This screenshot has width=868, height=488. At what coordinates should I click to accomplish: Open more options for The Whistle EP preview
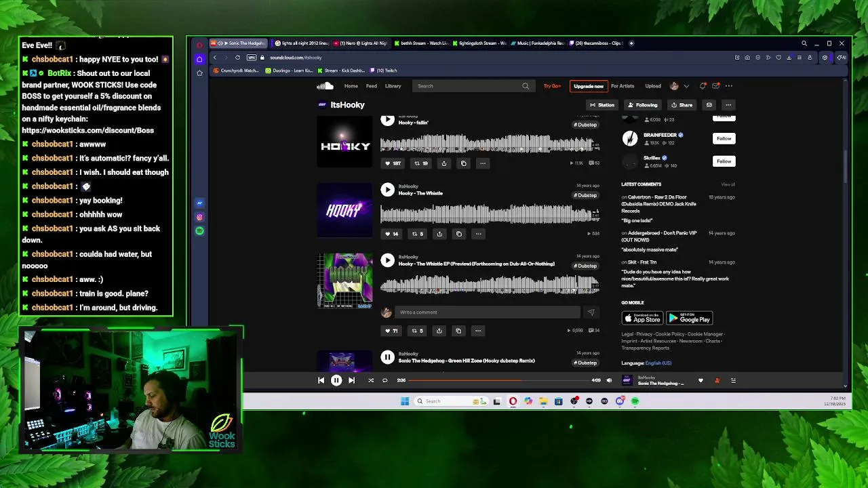[x=478, y=331]
